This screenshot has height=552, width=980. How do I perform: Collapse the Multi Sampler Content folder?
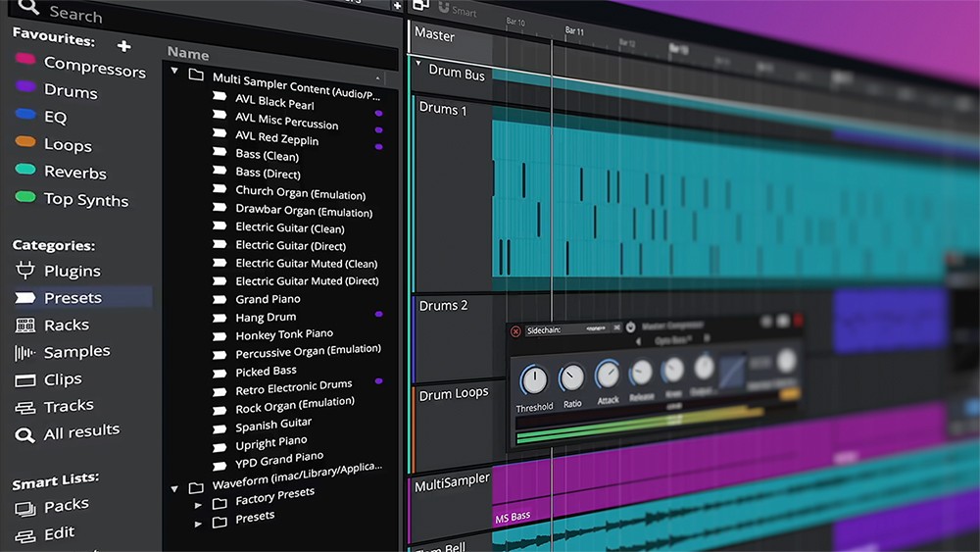click(x=174, y=72)
